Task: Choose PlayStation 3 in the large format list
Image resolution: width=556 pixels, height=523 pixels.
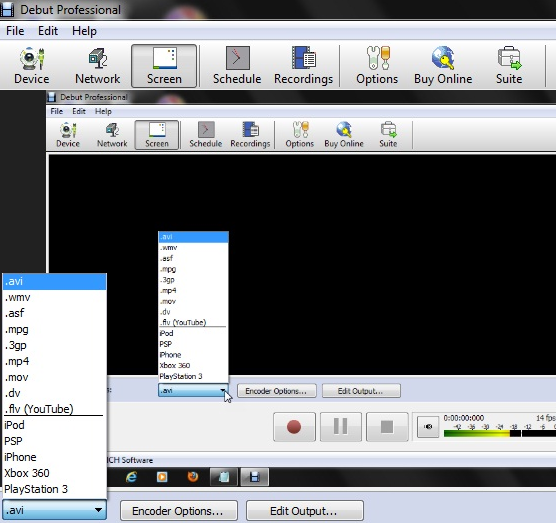Action: point(54,489)
